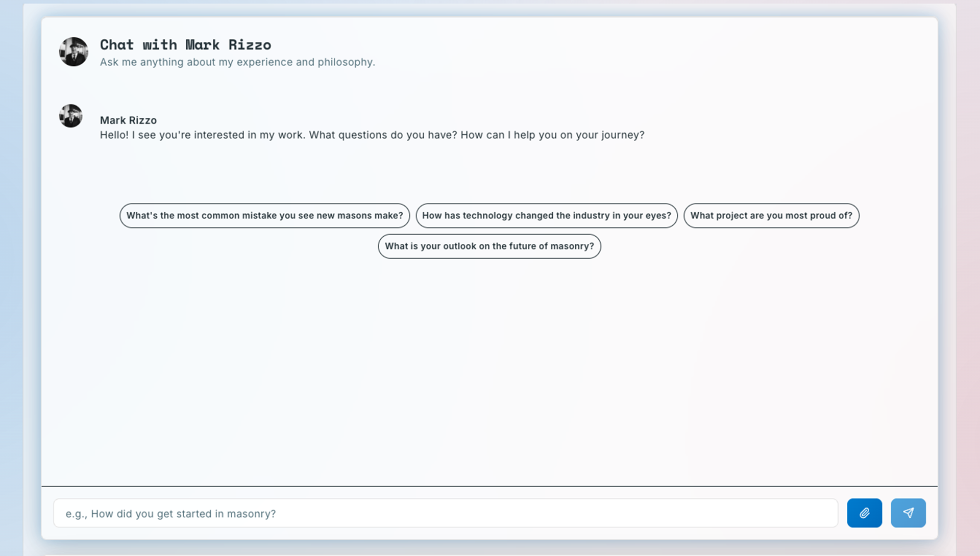Click the 'Ask me anything' subtitle text
Viewport: 980px width, 556px height.
237,62
